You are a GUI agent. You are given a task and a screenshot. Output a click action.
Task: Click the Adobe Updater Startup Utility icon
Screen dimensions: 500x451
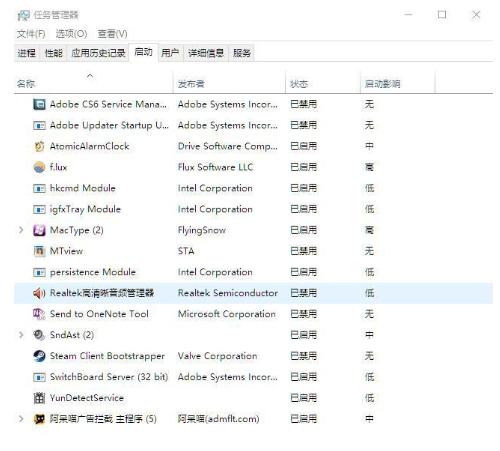coord(39,125)
